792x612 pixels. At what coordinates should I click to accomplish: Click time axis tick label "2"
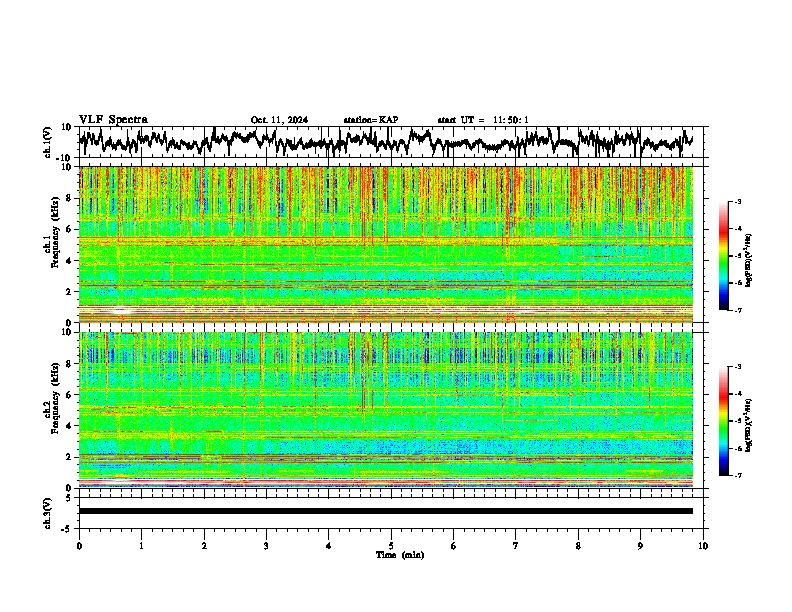[204, 546]
